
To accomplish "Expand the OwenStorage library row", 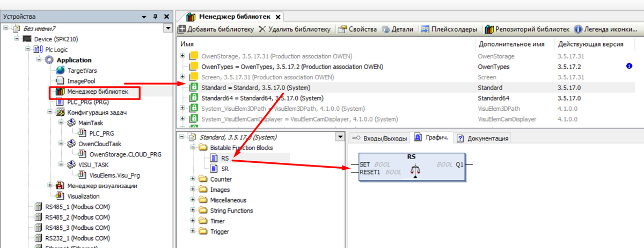I will tap(182, 56).
